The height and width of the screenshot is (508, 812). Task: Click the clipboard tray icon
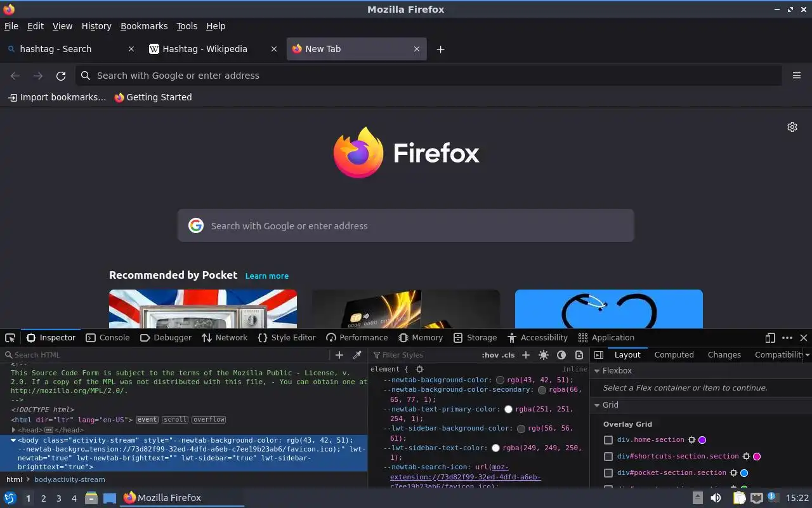point(739,498)
